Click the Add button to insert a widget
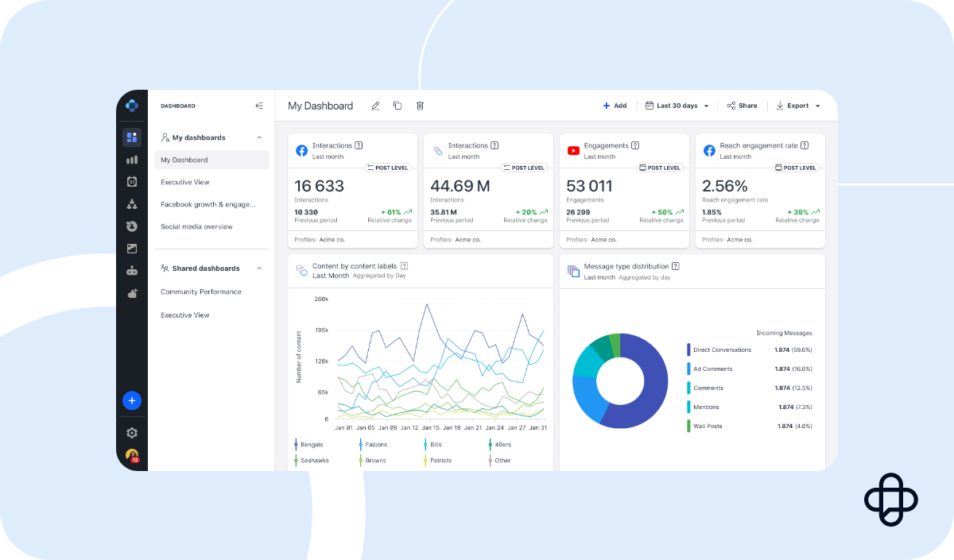 click(615, 105)
